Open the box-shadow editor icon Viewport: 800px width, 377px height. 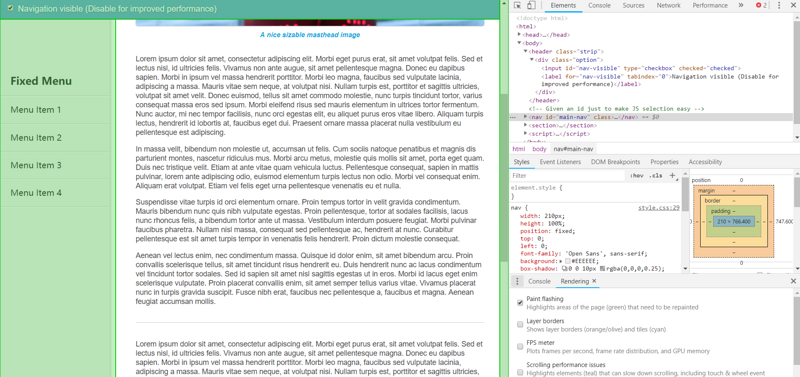pos(564,268)
